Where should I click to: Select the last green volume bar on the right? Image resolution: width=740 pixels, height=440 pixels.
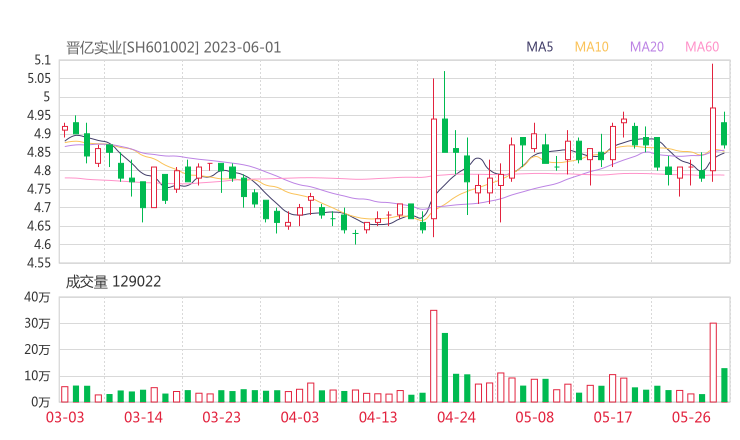(724, 385)
